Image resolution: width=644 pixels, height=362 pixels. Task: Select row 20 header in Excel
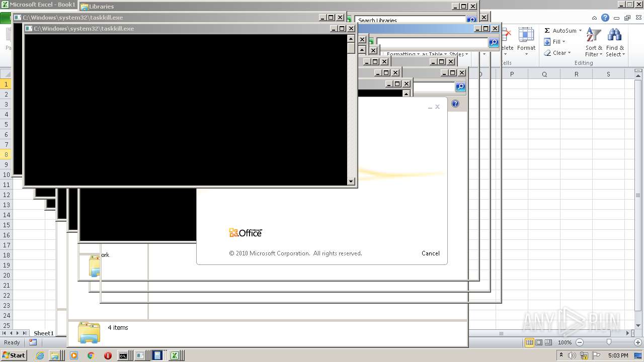pos(6,275)
